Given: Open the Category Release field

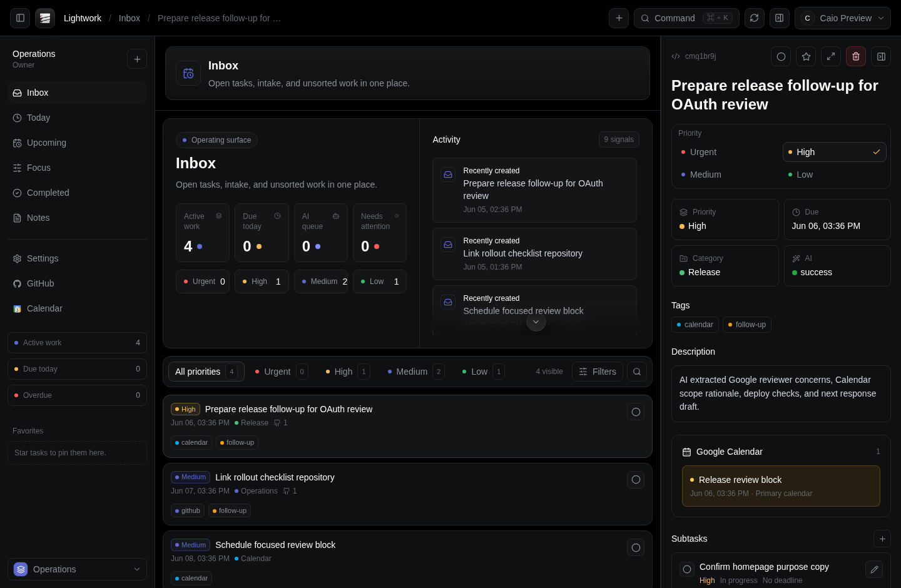Looking at the screenshot, I should tap(725, 266).
